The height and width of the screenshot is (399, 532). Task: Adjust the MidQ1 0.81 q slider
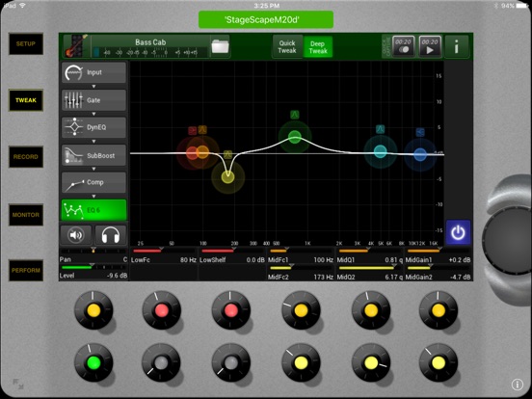[x=369, y=251]
